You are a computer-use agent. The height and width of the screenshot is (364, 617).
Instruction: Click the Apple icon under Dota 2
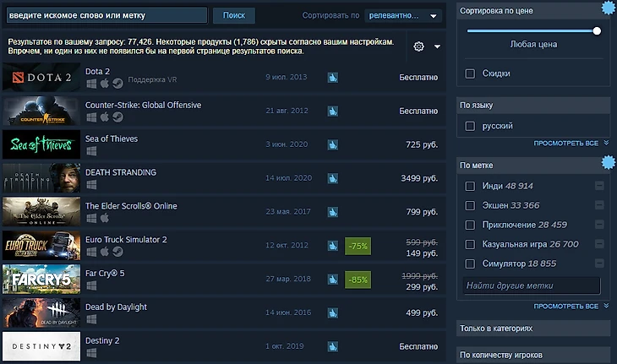click(x=104, y=84)
